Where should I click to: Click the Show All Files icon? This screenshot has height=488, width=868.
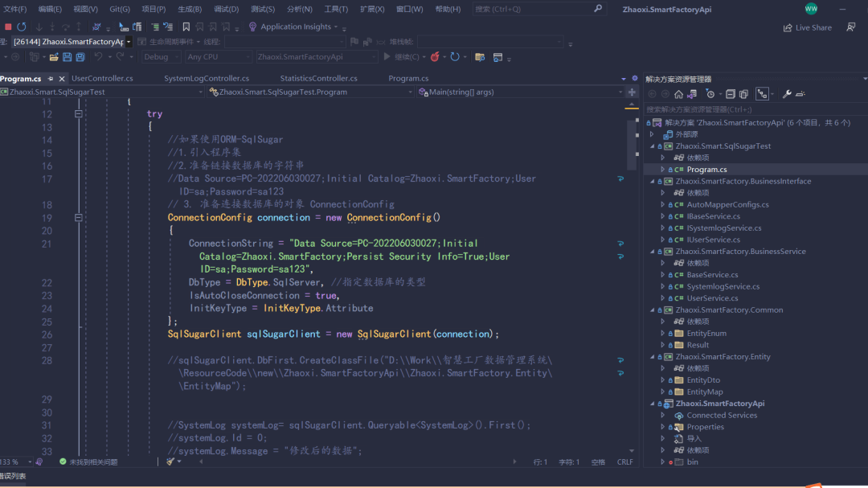pyautogui.click(x=743, y=94)
